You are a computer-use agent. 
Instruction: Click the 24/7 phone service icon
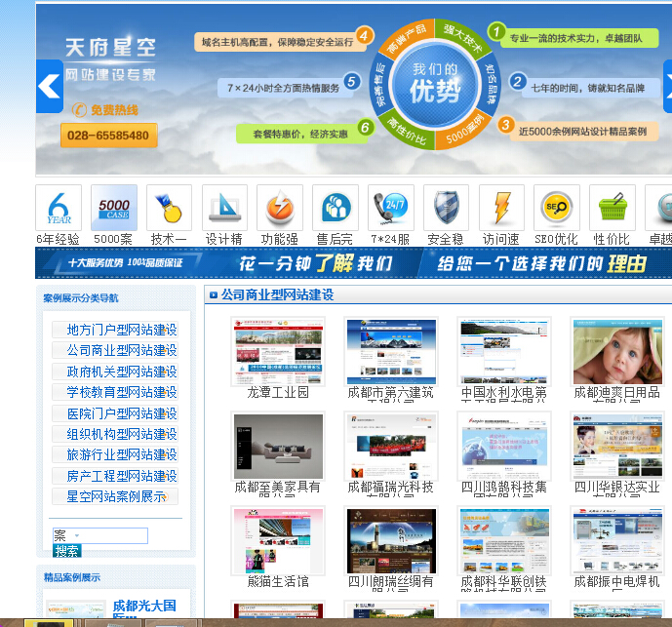point(391,208)
